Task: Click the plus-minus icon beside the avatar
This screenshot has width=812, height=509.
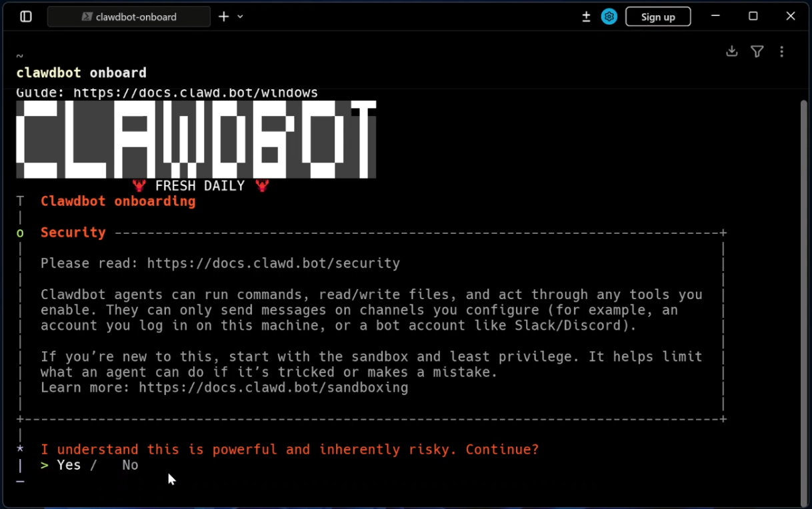Action: [x=586, y=17]
